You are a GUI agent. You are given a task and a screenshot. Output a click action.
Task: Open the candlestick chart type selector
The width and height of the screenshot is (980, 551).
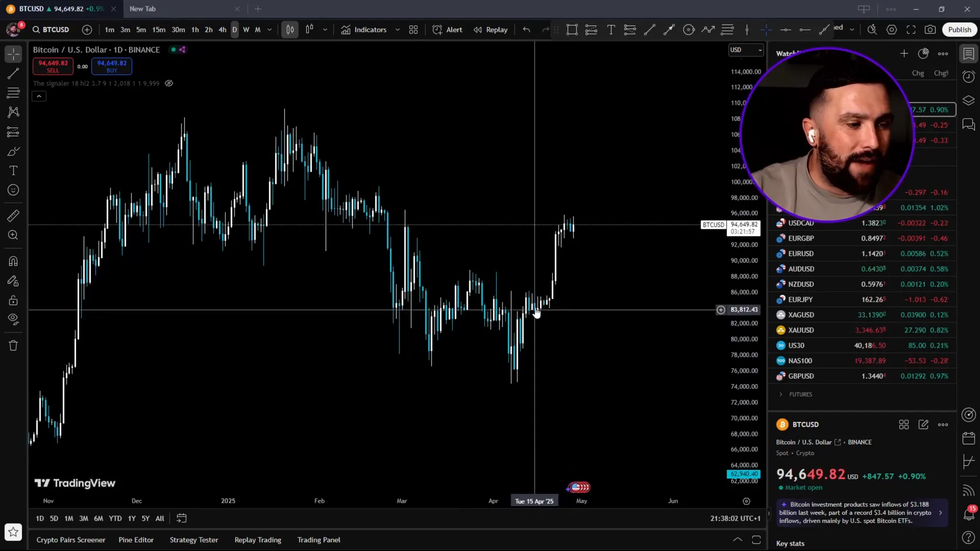[x=290, y=30]
